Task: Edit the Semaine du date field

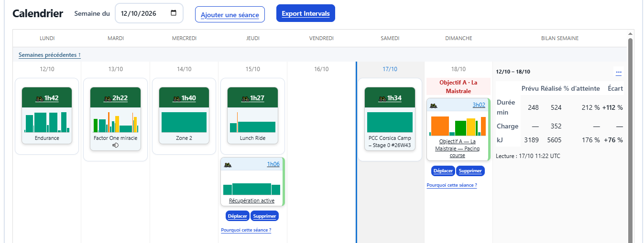Action: click(x=149, y=13)
